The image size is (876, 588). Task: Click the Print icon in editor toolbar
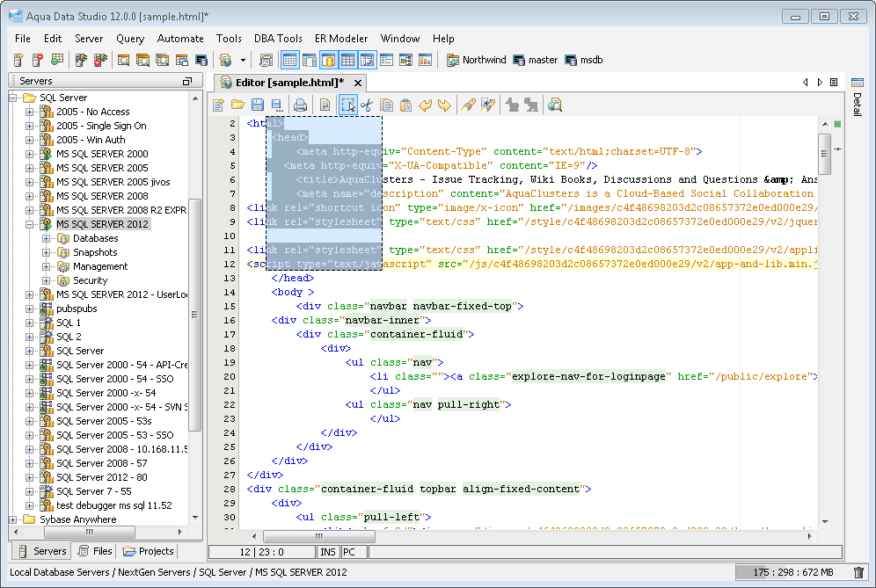click(300, 105)
